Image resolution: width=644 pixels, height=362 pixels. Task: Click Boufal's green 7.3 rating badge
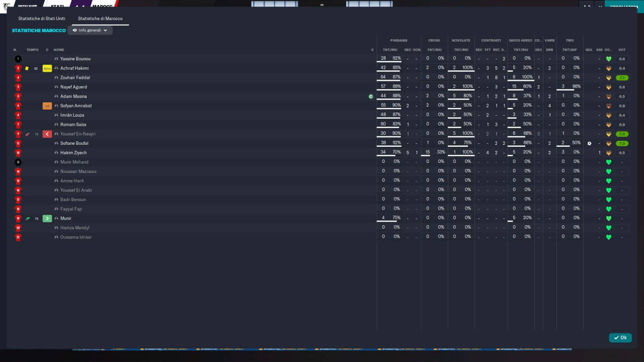(x=622, y=143)
